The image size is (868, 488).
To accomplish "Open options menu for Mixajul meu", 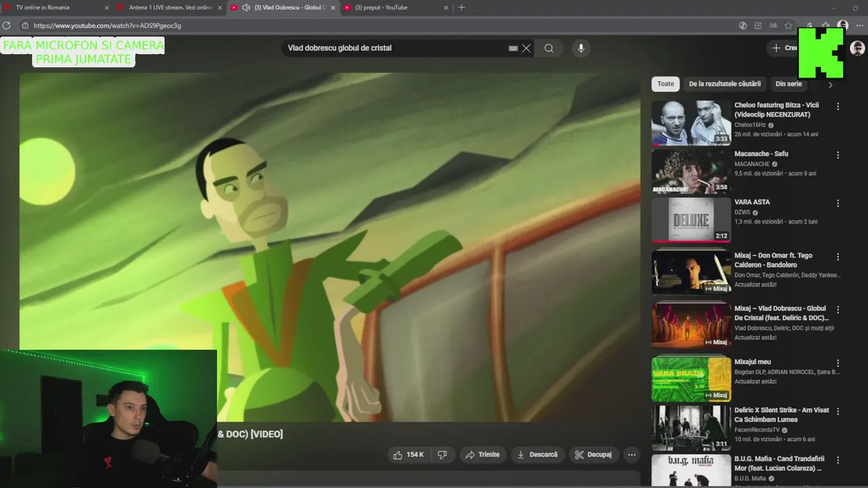I will [838, 363].
